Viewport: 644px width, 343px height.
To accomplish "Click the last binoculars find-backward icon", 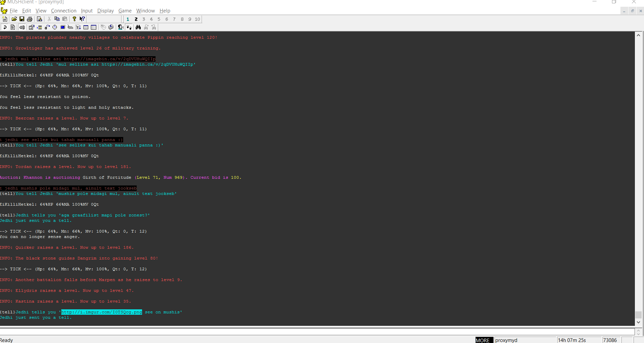I will (x=154, y=27).
